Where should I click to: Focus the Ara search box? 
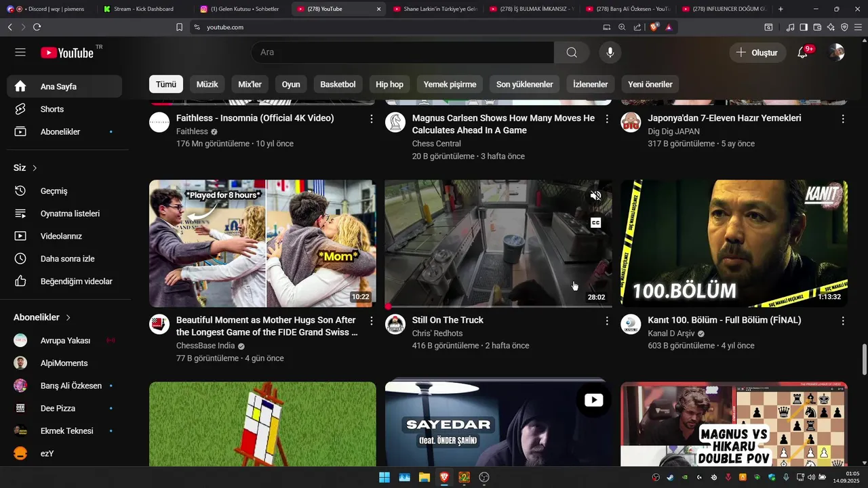[403, 52]
